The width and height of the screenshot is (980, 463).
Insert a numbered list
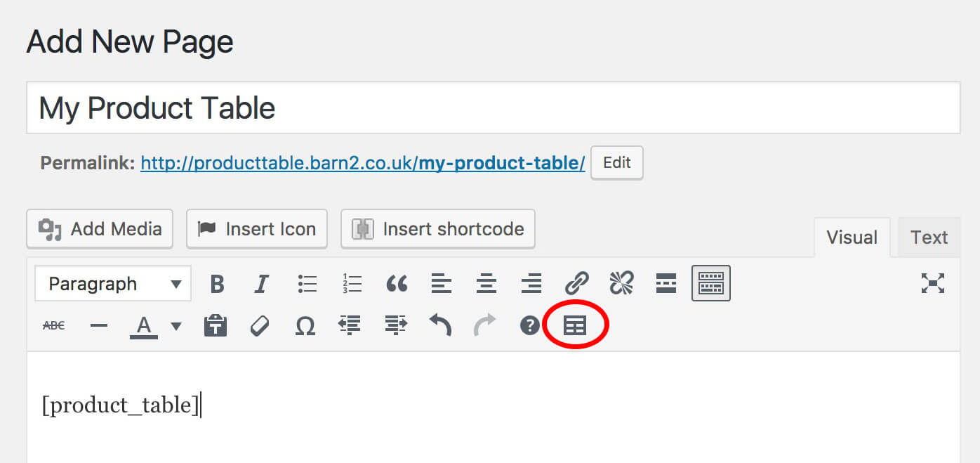click(x=352, y=284)
